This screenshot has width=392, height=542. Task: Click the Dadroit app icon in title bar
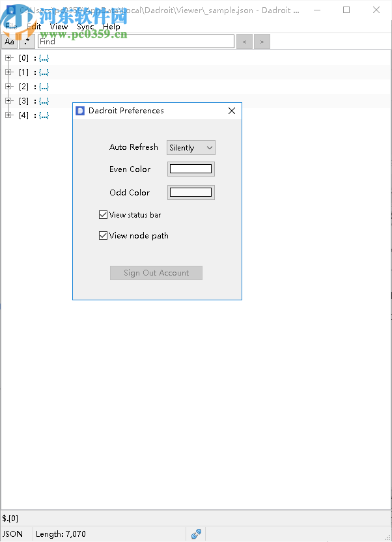click(x=10, y=10)
